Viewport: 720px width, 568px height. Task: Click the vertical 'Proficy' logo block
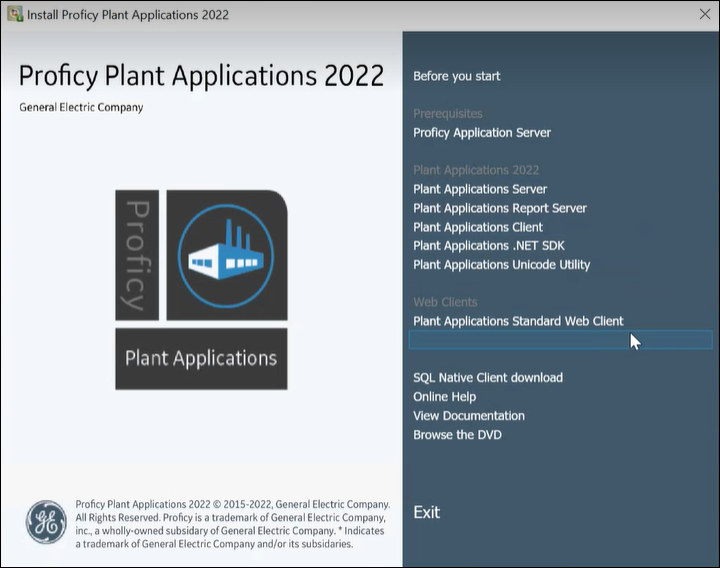coord(137,255)
